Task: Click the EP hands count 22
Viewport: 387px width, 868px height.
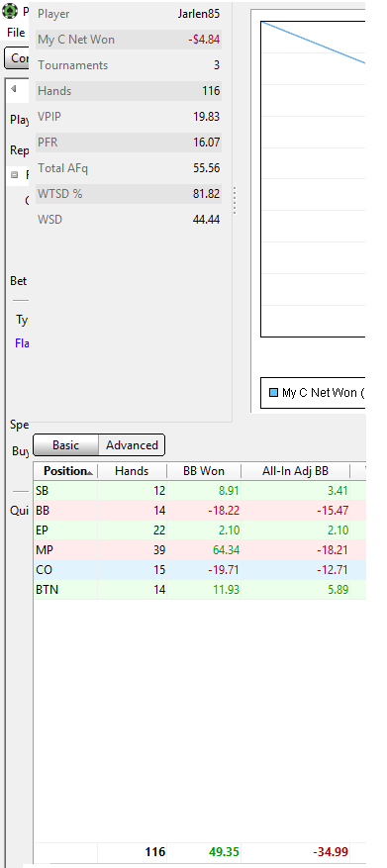Action: coord(159,530)
